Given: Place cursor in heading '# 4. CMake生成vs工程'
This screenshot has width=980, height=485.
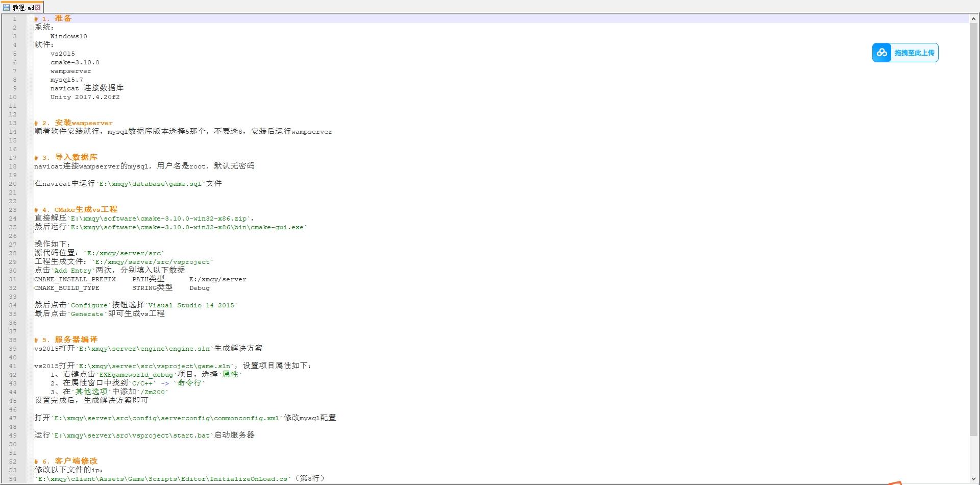Looking at the screenshot, I should click(76, 210).
